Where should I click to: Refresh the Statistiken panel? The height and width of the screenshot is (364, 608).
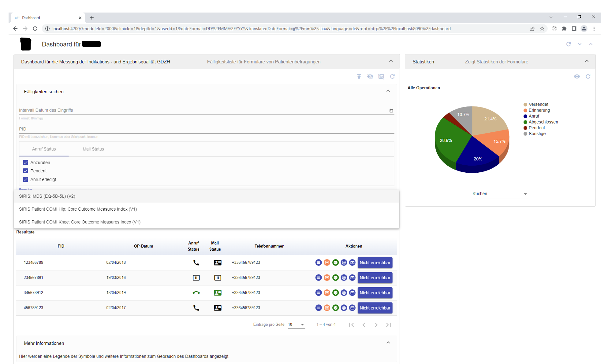click(x=588, y=76)
